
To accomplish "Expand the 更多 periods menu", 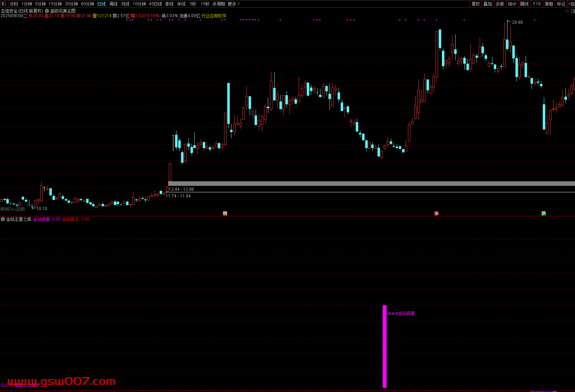I will tap(234, 4).
